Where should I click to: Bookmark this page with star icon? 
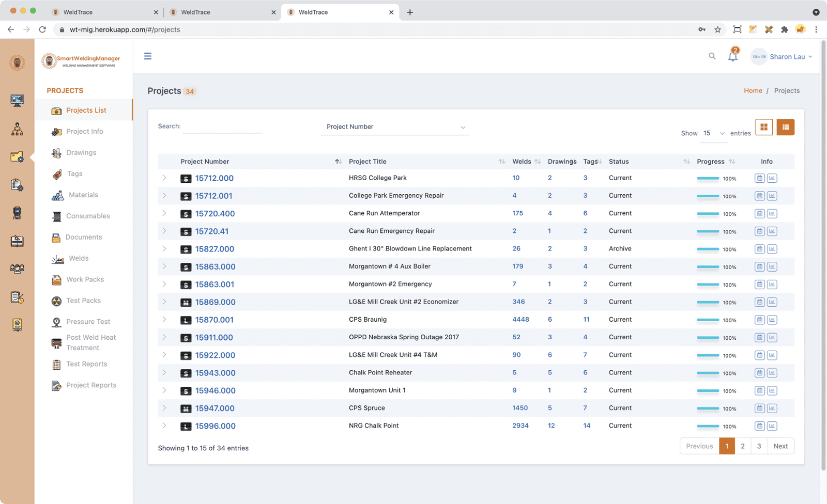tap(717, 29)
